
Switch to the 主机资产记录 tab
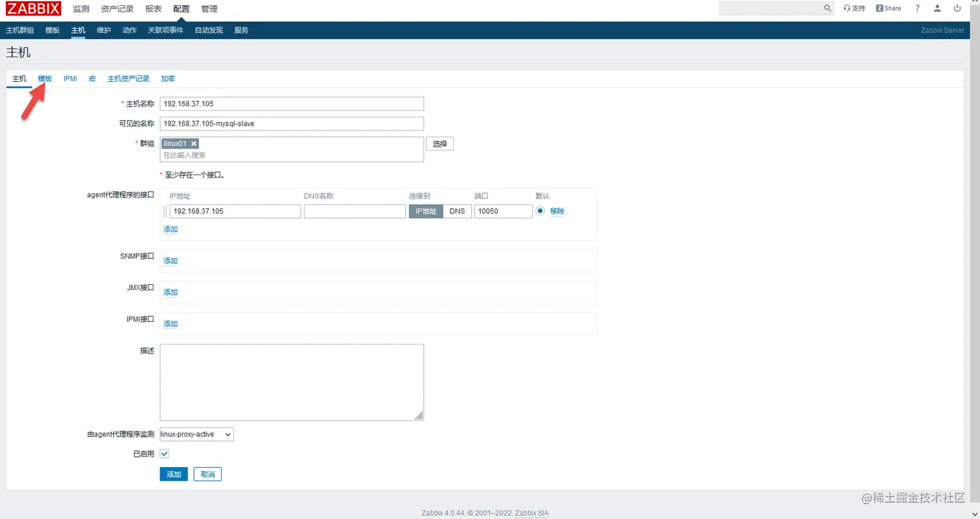pos(128,78)
